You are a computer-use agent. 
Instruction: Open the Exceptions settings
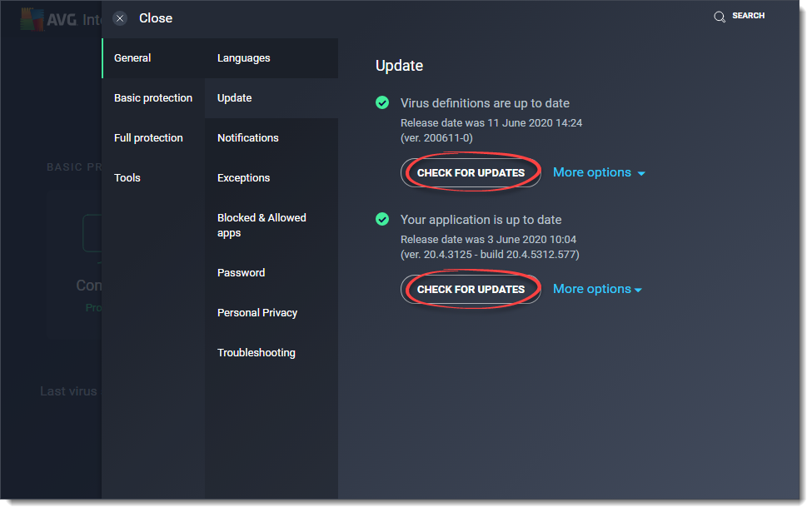point(243,177)
